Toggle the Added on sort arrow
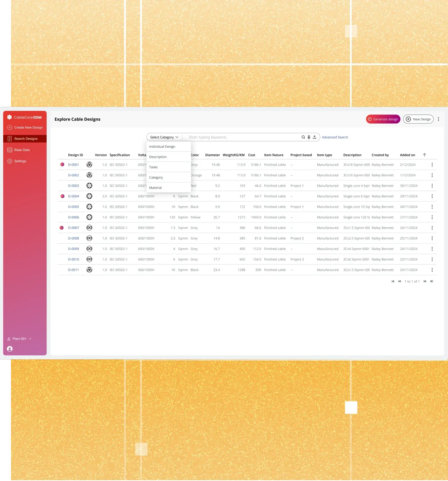Screen dimensions: 448x481 tap(424, 155)
